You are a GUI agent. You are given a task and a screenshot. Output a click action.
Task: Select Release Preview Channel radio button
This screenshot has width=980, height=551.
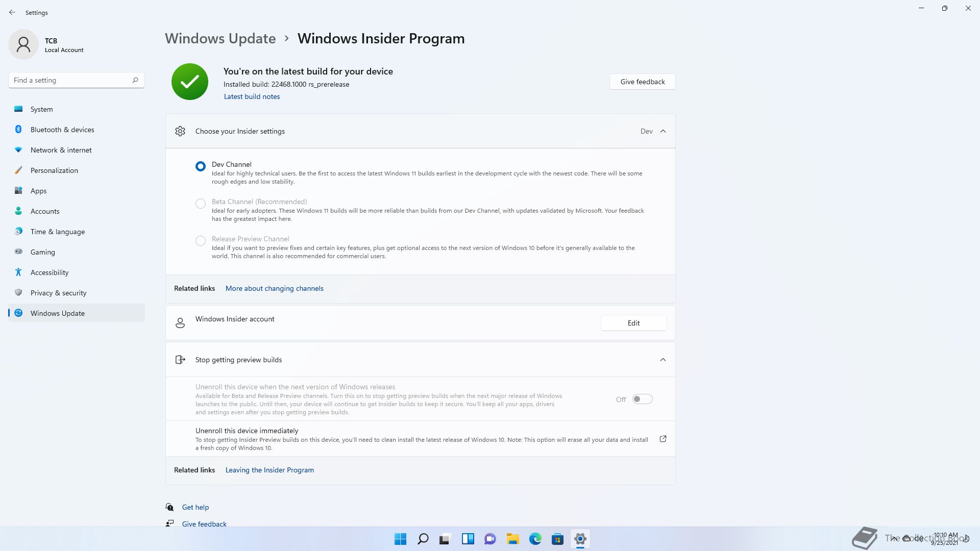click(x=201, y=241)
